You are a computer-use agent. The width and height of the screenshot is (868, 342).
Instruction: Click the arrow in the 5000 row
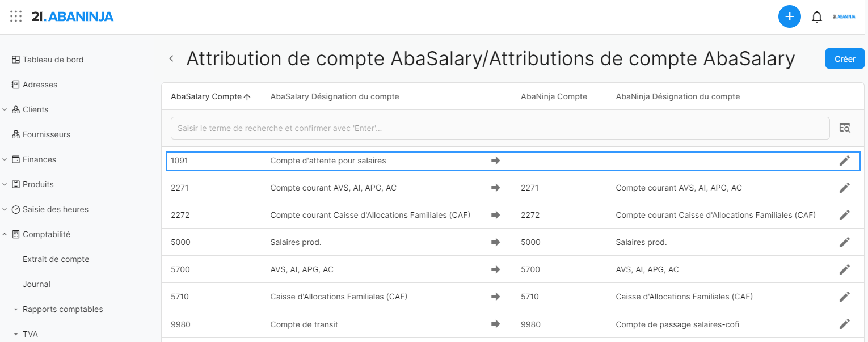pos(496,242)
